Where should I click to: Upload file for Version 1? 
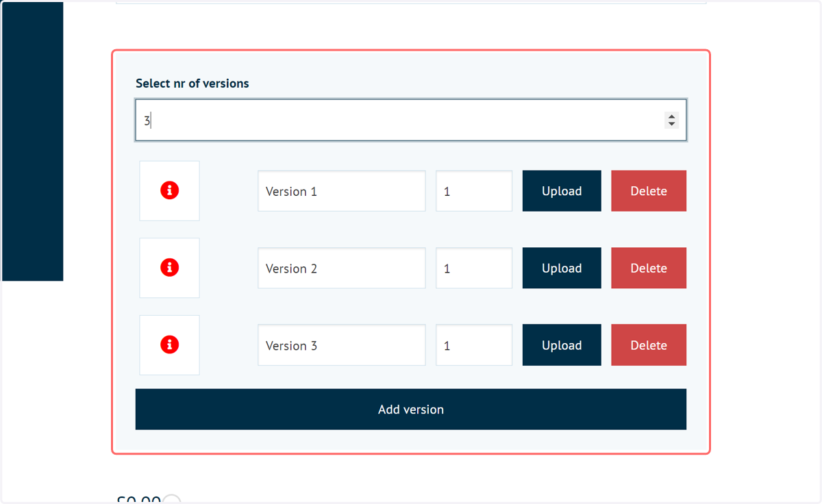(562, 191)
